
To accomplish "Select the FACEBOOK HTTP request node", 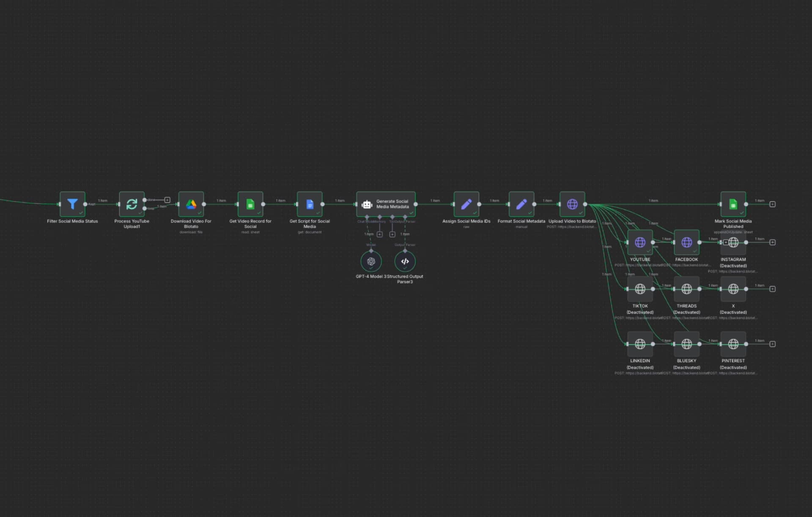I will coord(686,242).
